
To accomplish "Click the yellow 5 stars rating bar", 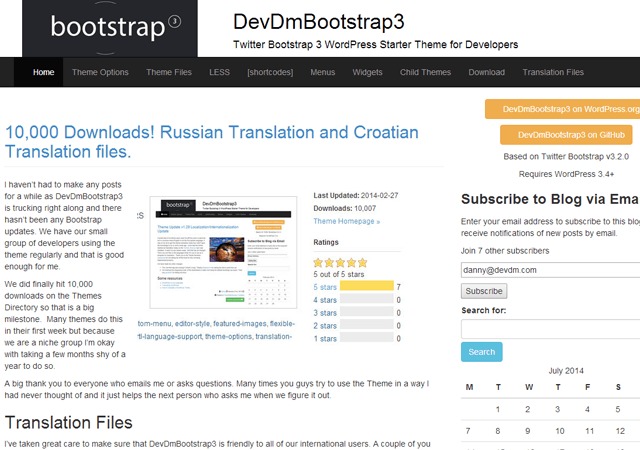I will [367, 285].
